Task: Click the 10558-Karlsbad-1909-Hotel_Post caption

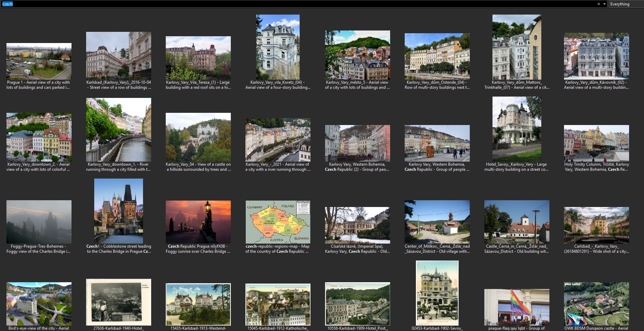Action: click(x=358, y=328)
